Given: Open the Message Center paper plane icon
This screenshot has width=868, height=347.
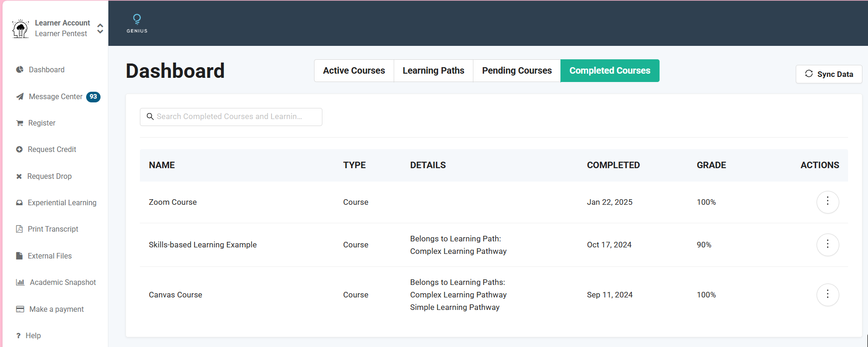Looking at the screenshot, I should coord(20,97).
